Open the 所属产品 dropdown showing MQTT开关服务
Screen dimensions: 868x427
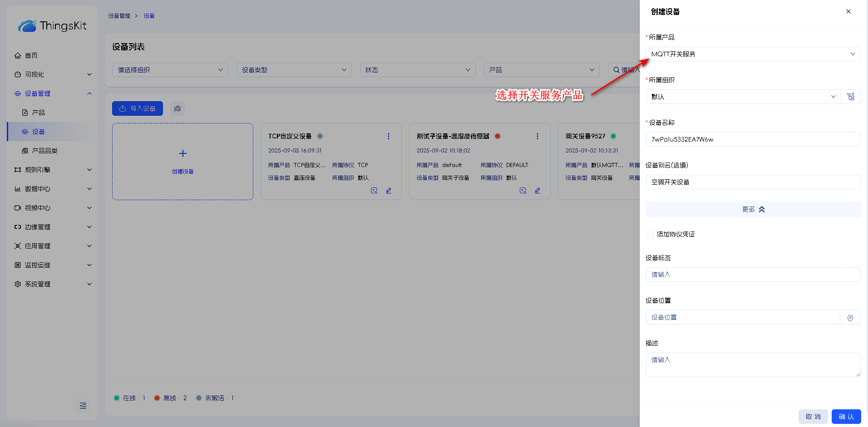coord(752,54)
